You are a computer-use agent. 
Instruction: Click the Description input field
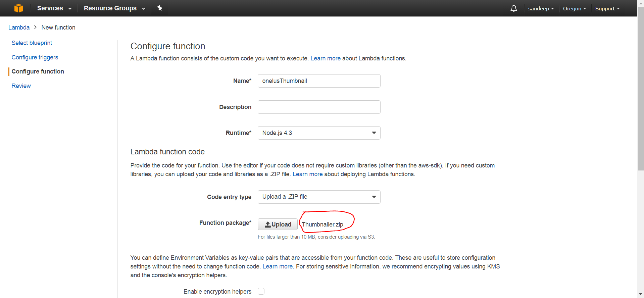click(x=319, y=107)
